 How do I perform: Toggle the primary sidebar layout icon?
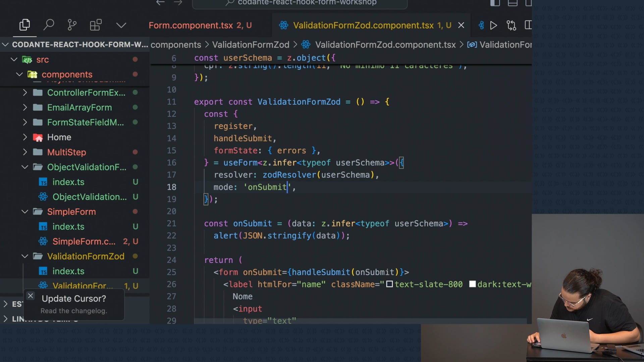pos(495,3)
